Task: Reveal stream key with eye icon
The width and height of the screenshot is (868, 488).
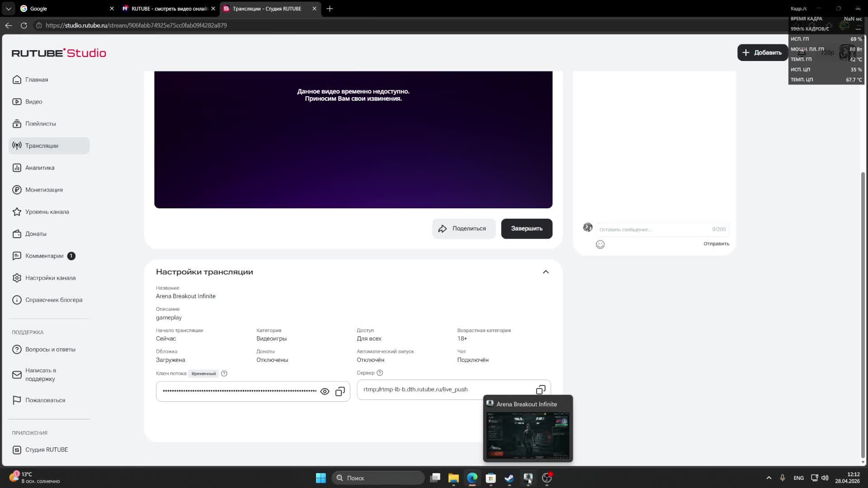Action: click(325, 391)
